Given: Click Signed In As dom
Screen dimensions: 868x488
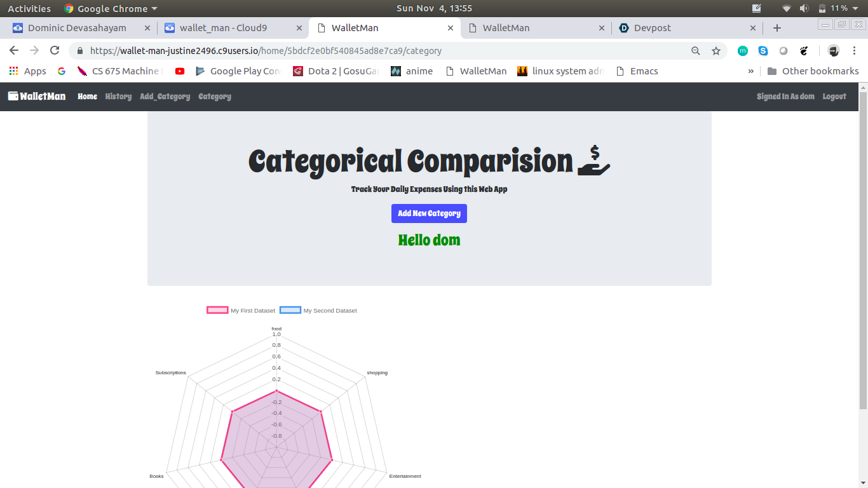Looking at the screenshot, I should click(x=785, y=97).
